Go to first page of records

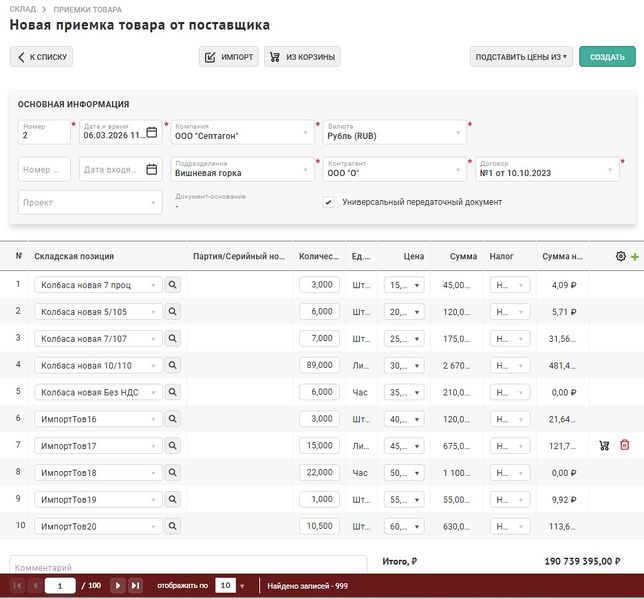(17, 585)
